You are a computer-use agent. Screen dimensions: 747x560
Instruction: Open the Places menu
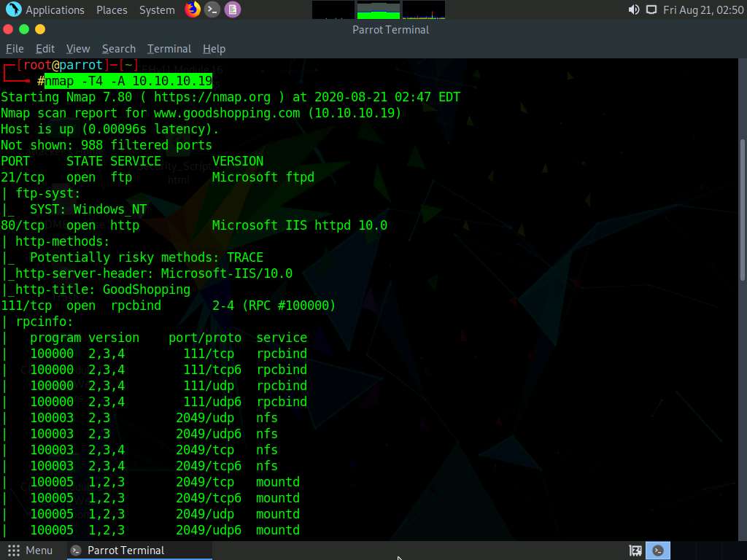point(112,10)
